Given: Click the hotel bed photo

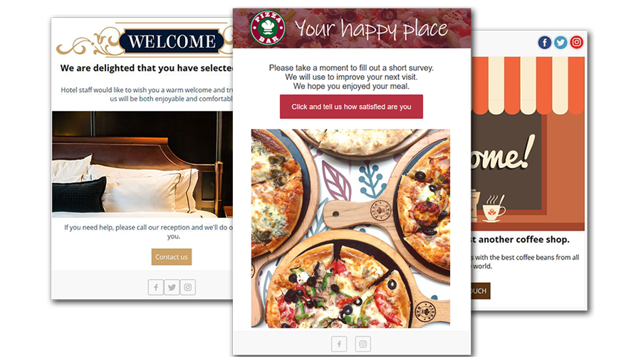Looking at the screenshot, I should (x=142, y=165).
